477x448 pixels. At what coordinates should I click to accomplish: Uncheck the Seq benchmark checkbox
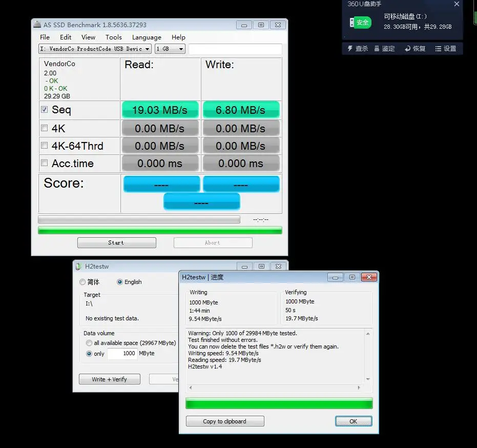point(45,110)
